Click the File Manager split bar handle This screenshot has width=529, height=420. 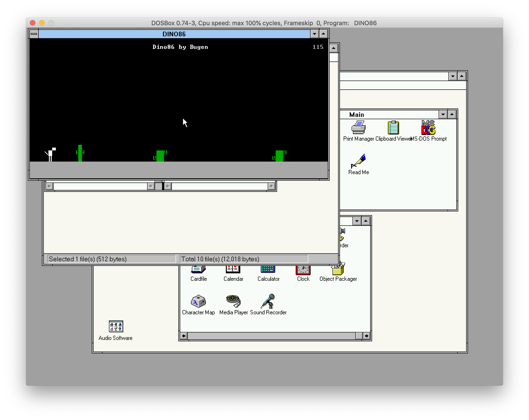tap(163, 186)
